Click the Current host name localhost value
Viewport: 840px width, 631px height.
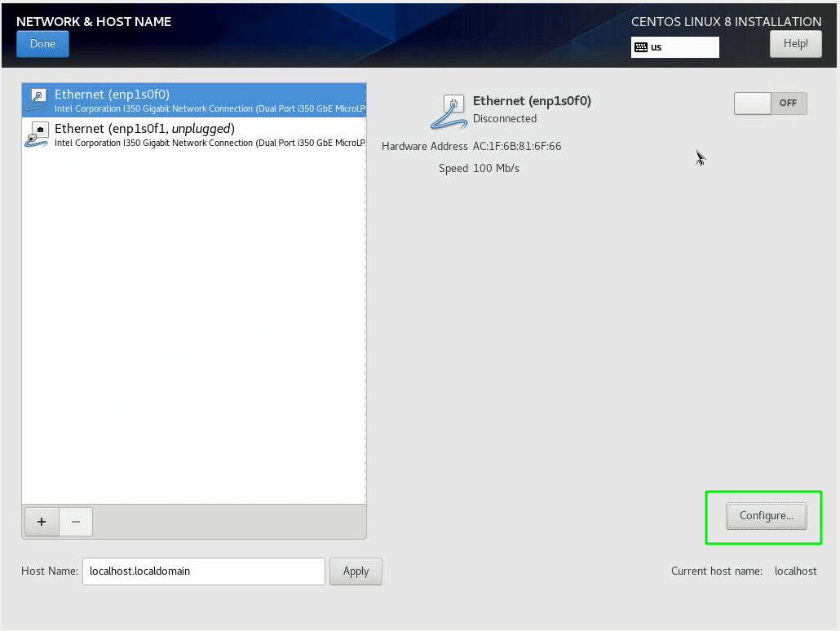(795, 571)
